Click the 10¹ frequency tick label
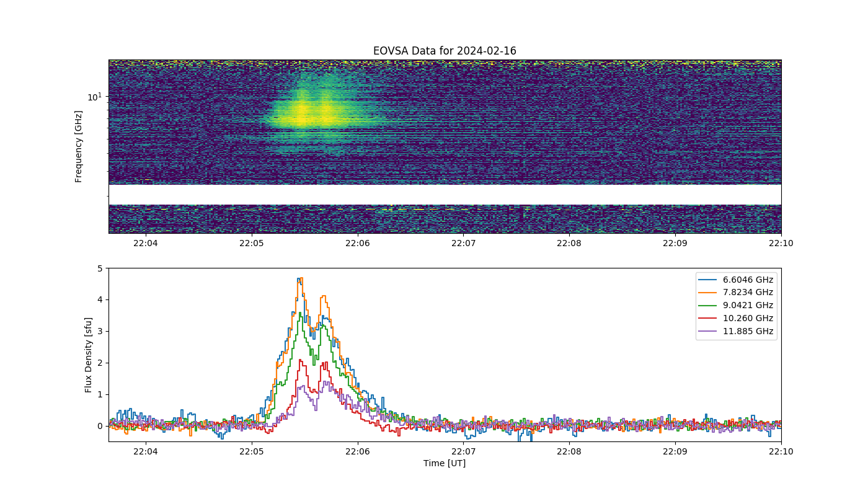Viewport: 868px width, 496px height. [x=94, y=97]
